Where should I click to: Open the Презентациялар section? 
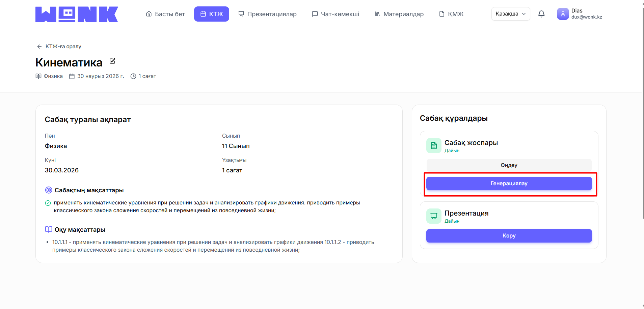pos(268,14)
